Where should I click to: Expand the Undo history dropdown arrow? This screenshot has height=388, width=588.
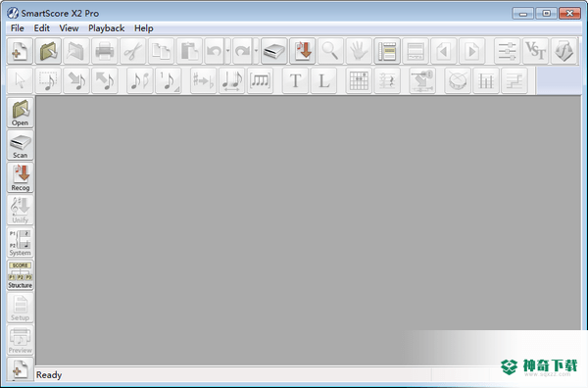[227, 51]
